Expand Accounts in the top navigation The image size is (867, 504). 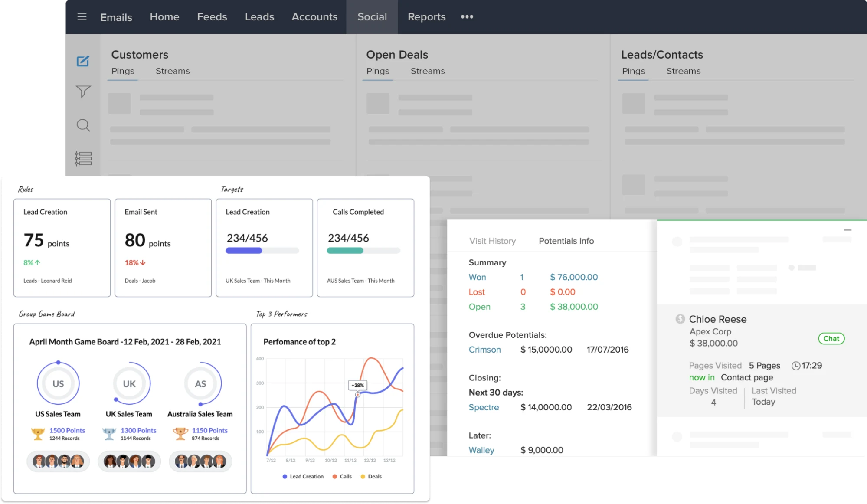tap(314, 16)
